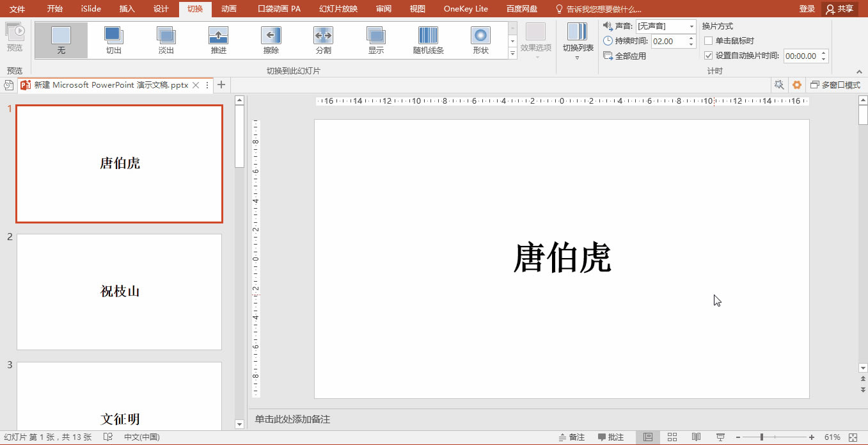Enable the 单击鼠标时 checkbox
The height and width of the screenshot is (445, 868).
tap(708, 40)
